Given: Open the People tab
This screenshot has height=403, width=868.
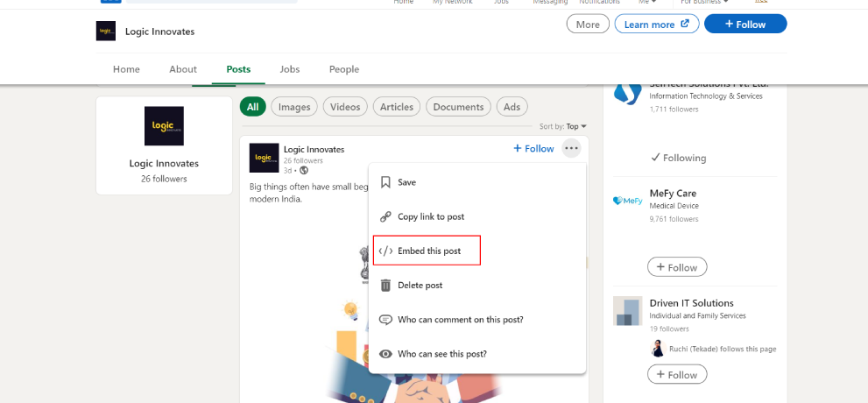Looking at the screenshot, I should (344, 69).
